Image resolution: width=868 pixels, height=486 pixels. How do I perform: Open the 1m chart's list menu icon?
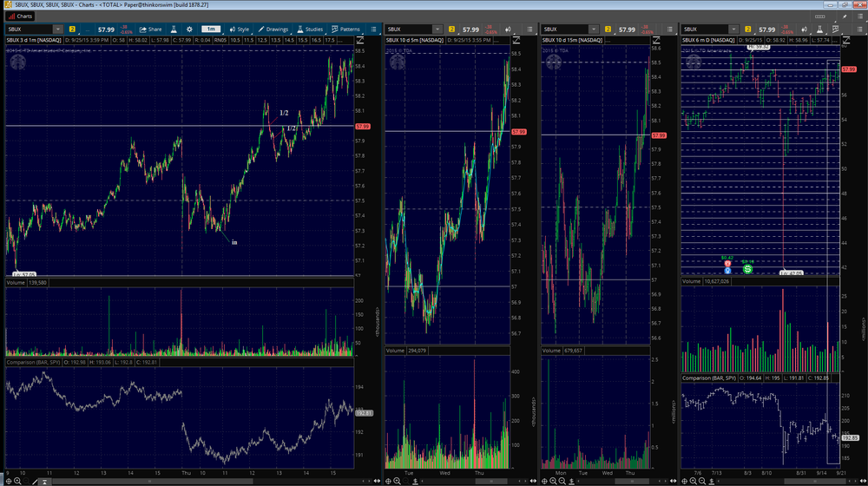click(x=373, y=30)
